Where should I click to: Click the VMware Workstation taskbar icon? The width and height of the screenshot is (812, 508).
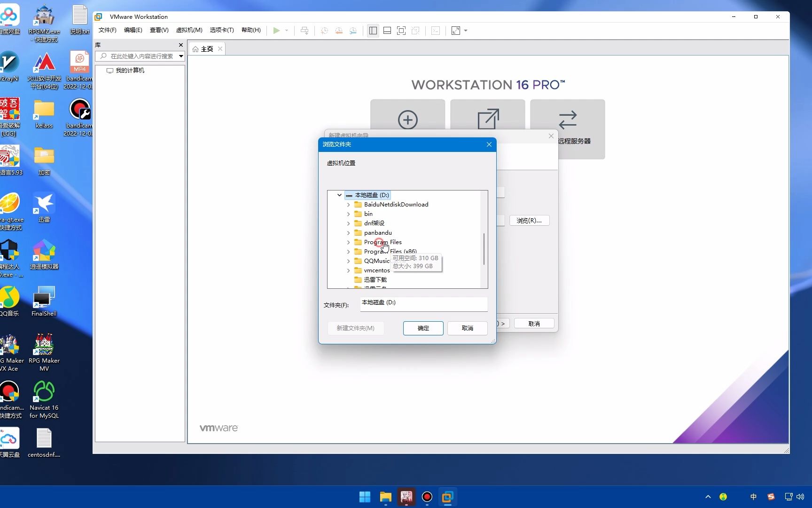(x=448, y=497)
